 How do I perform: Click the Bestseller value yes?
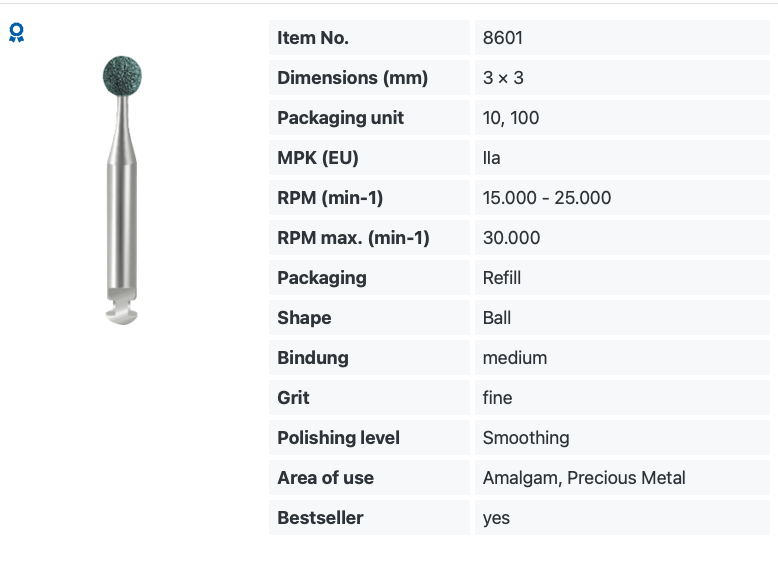tap(496, 518)
